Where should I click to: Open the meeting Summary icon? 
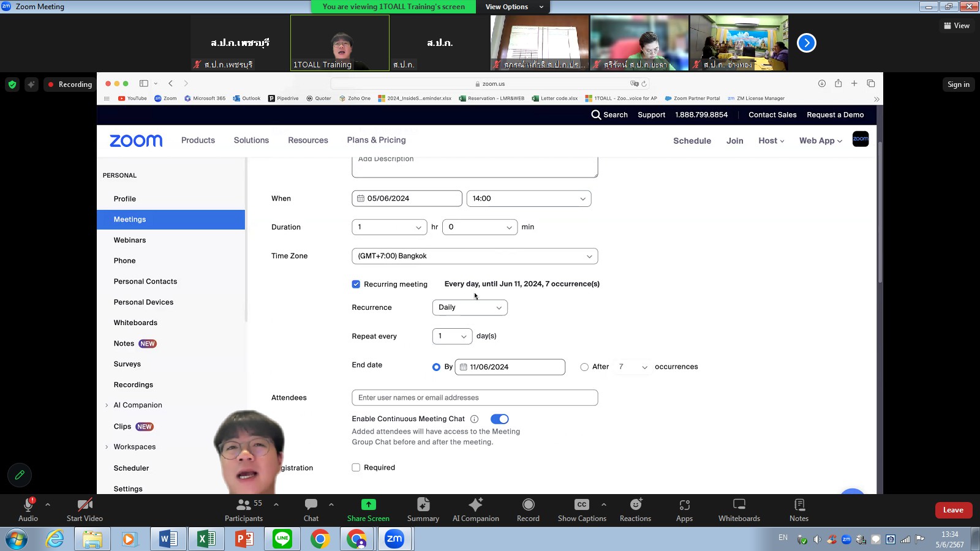click(423, 504)
